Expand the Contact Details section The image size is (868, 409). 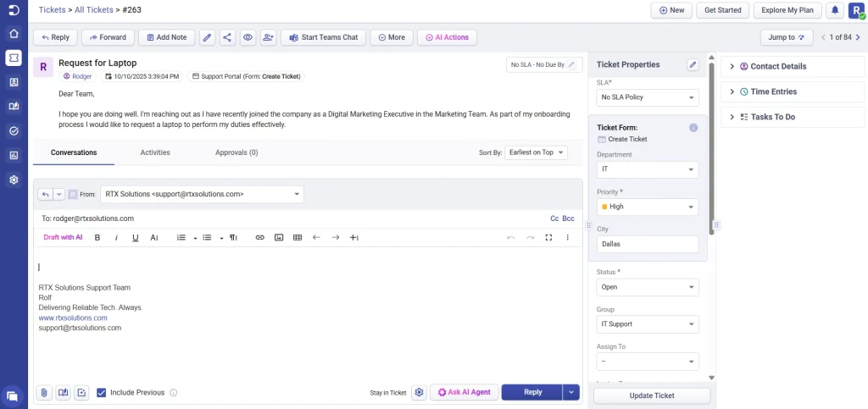click(x=772, y=66)
